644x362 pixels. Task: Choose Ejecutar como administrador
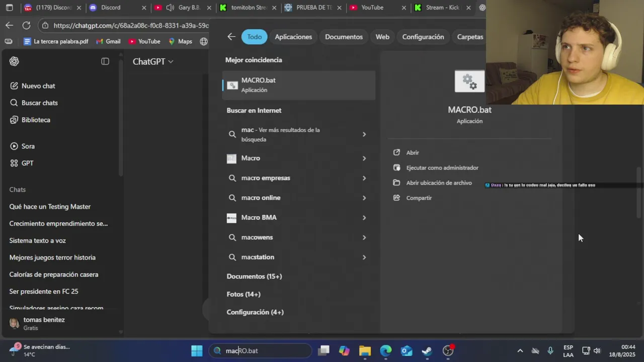[442, 168]
